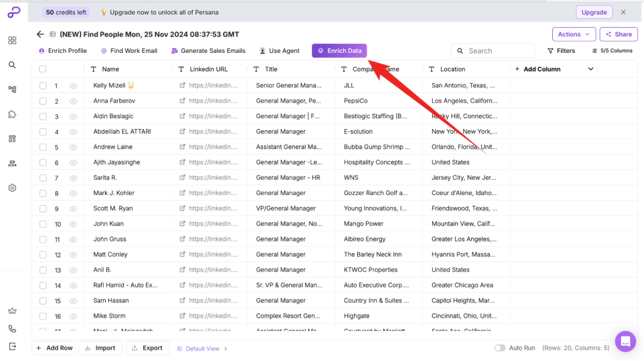Click the Persana logo icon
Viewport: 644px width, 361px height.
point(14,13)
